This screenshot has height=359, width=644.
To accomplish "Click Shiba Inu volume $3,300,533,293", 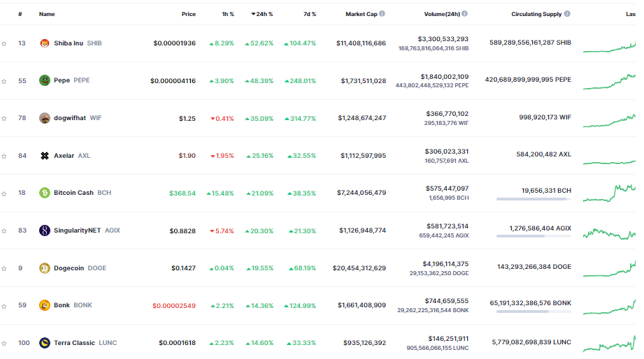I will (x=443, y=39).
